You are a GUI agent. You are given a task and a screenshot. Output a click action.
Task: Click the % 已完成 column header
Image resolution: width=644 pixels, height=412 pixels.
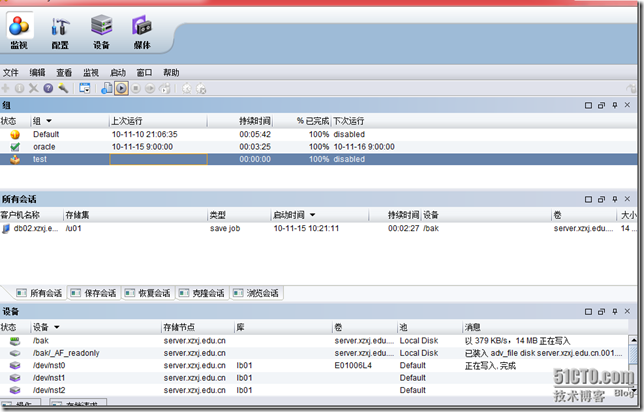tap(302, 121)
